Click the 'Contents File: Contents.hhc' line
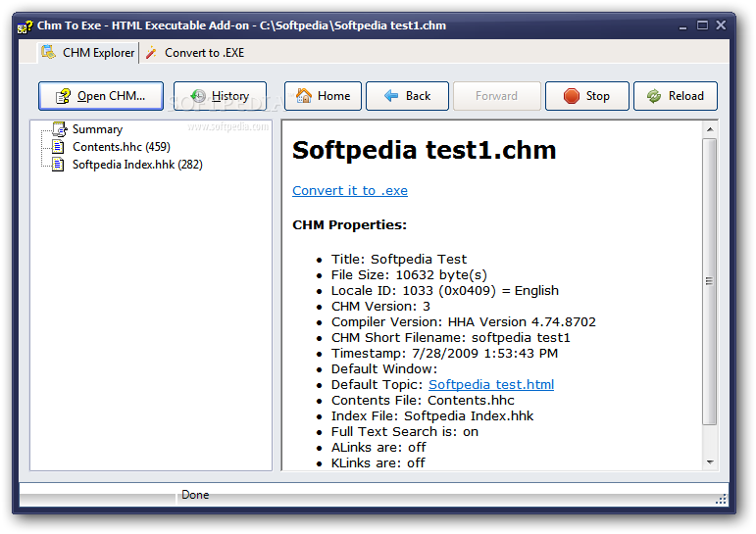756x534 pixels. [423, 401]
